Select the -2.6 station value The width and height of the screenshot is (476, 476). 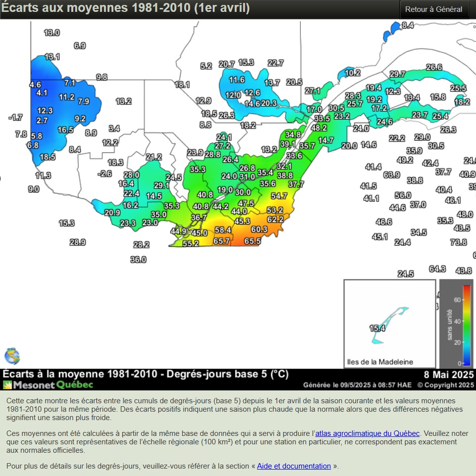click(105, 174)
